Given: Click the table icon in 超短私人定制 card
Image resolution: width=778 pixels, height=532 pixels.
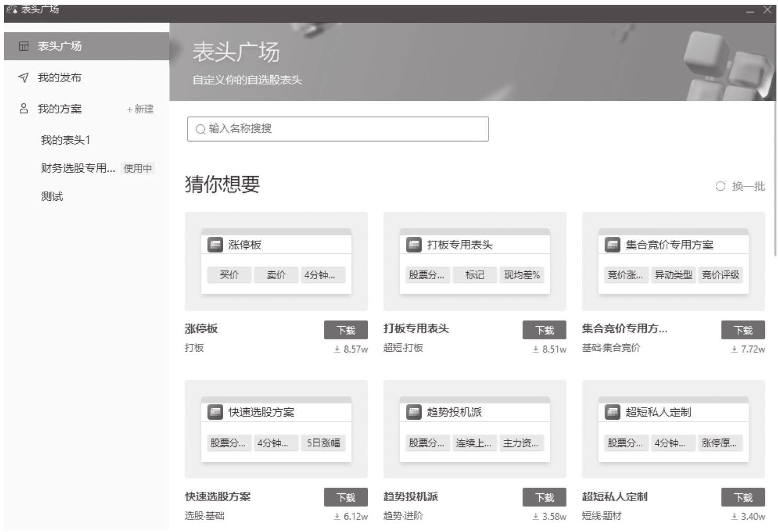Looking at the screenshot, I should point(612,412).
